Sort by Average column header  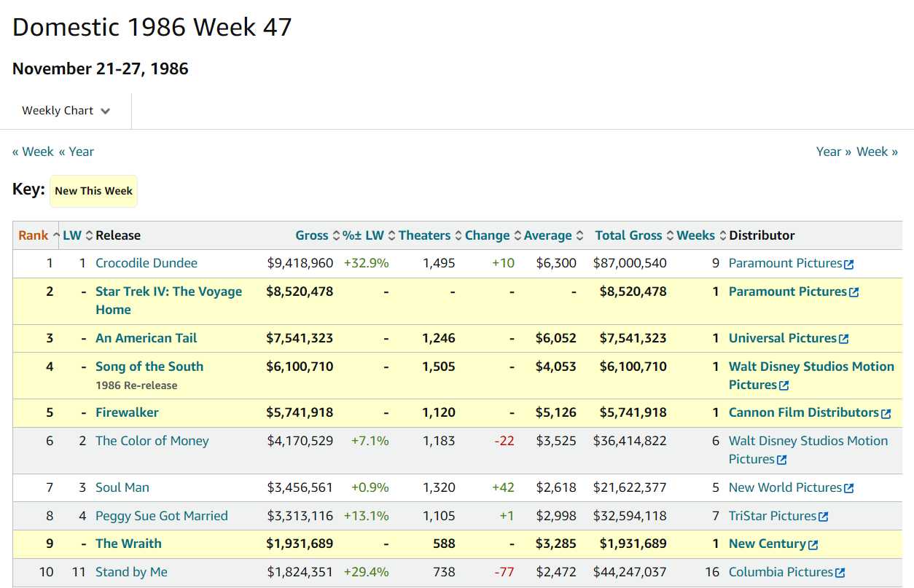click(x=547, y=235)
